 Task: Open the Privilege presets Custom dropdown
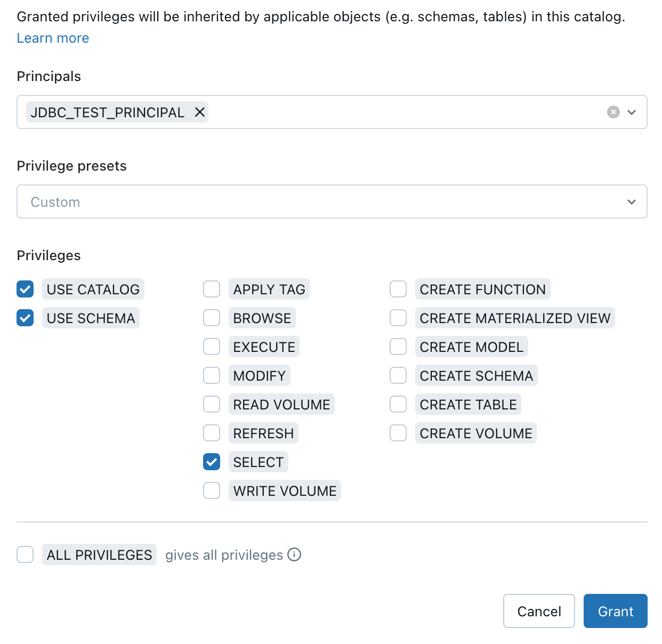point(332,202)
